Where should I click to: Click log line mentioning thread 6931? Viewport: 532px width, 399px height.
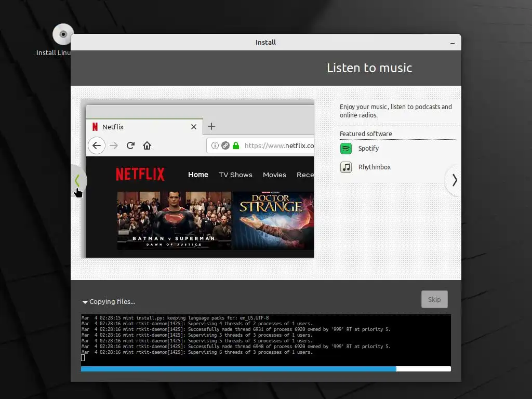point(236,329)
